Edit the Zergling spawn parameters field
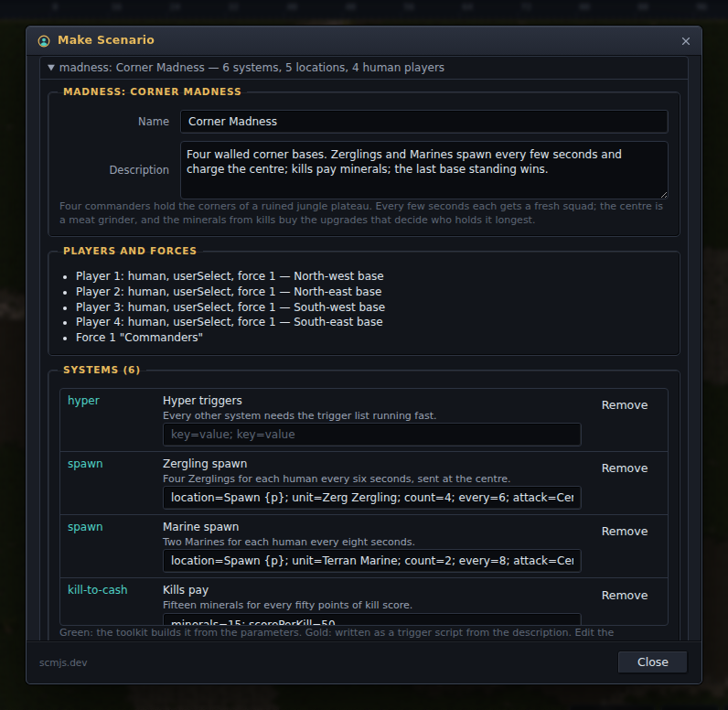 [371, 498]
